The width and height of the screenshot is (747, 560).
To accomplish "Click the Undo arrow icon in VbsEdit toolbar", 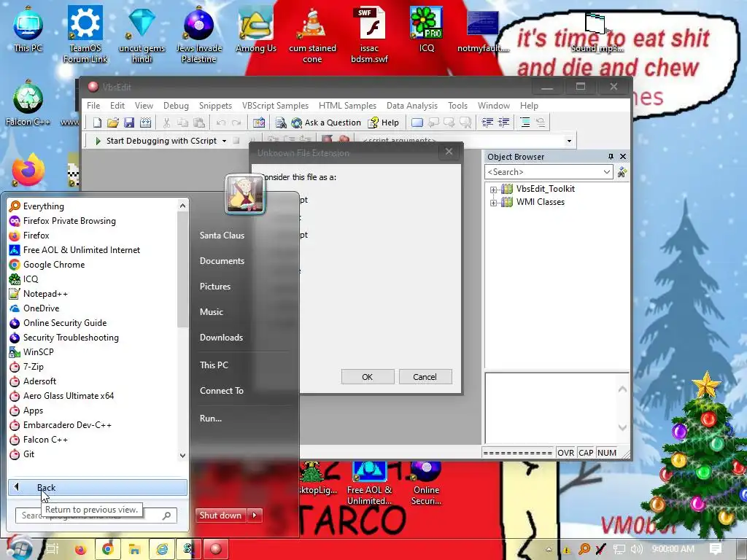I will coord(221,122).
